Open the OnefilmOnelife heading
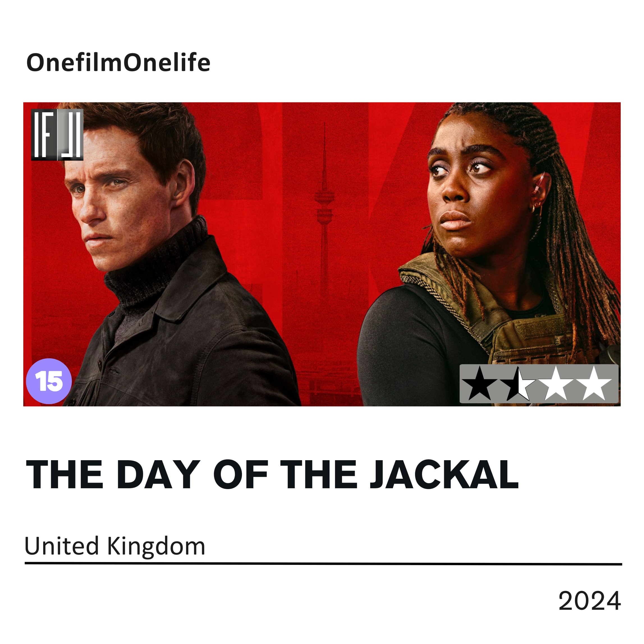644x644 pixels. coord(118,62)
